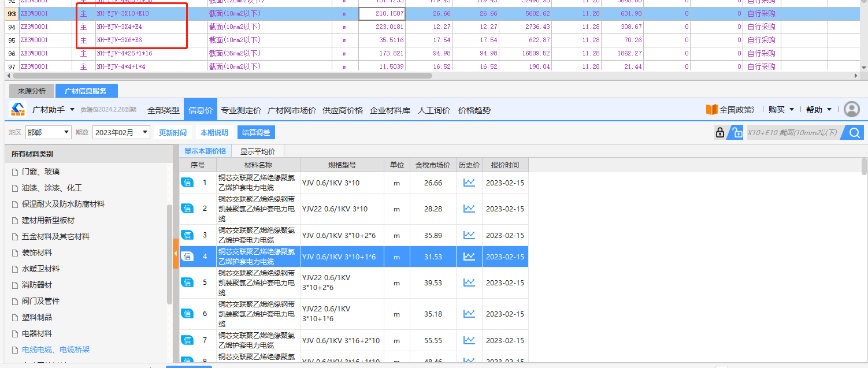Open price history chart for row 3

tap(469, 235)
